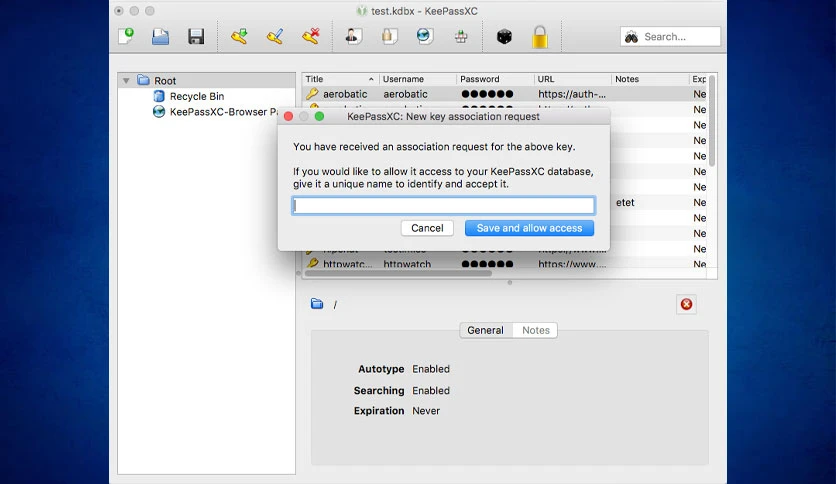The height and width of the screenshot is (484, 836).
Task: Click the Search field in the toolbar
Action: pos(670,37)
